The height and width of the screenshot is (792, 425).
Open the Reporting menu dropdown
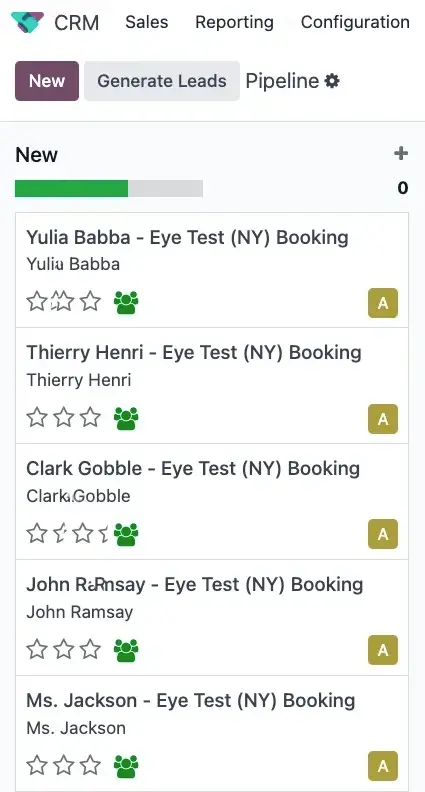coord(234,22)
